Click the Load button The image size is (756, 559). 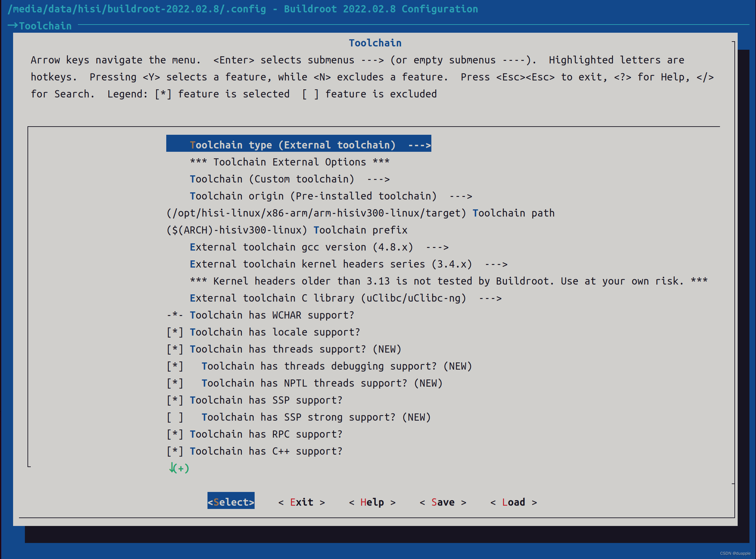[x=513, y=502]
